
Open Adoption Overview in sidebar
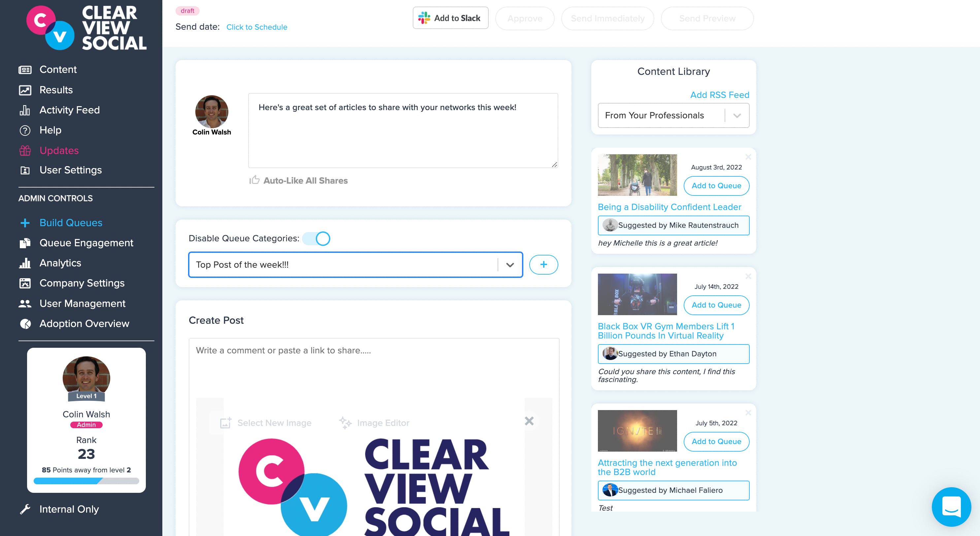[x=84, y=323]
